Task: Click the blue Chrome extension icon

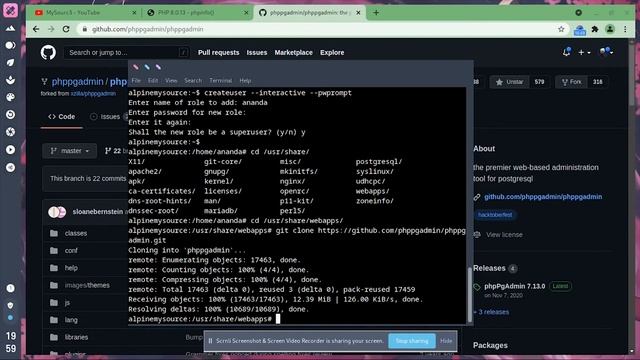Action: pos(580,30)
